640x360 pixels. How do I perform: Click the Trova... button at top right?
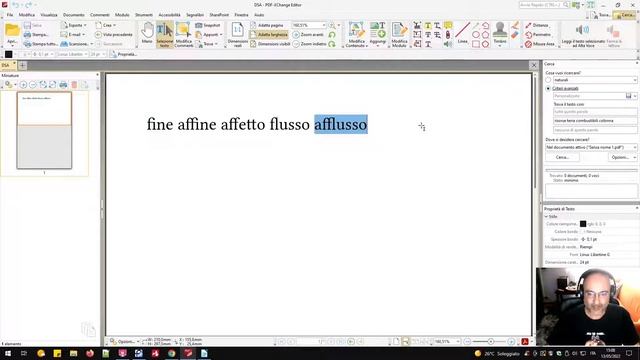click(x=601, y=15)
